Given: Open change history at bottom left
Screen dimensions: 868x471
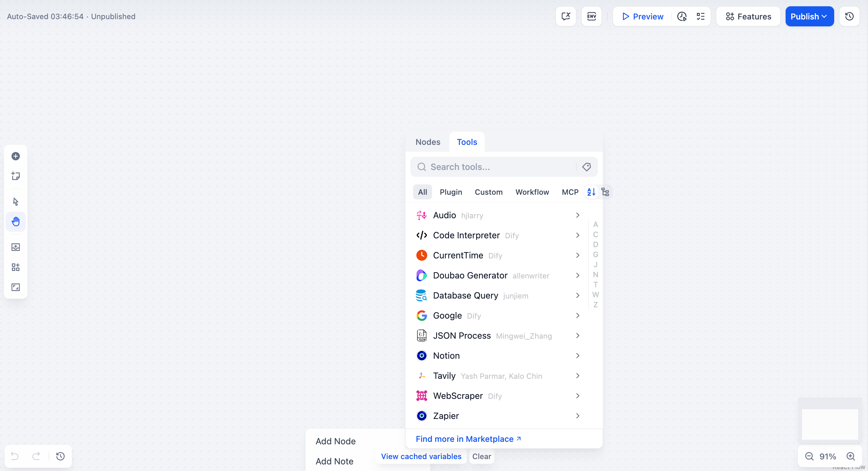Looking at the screenshot, I should (x=60, y=456).
